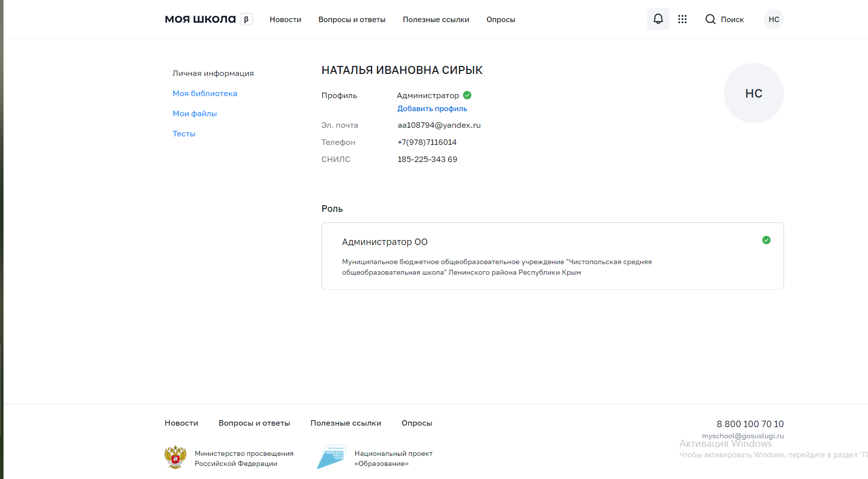Open Новости in the top navigation
This screenshot has width=868, height=479.
click(285, 20)
